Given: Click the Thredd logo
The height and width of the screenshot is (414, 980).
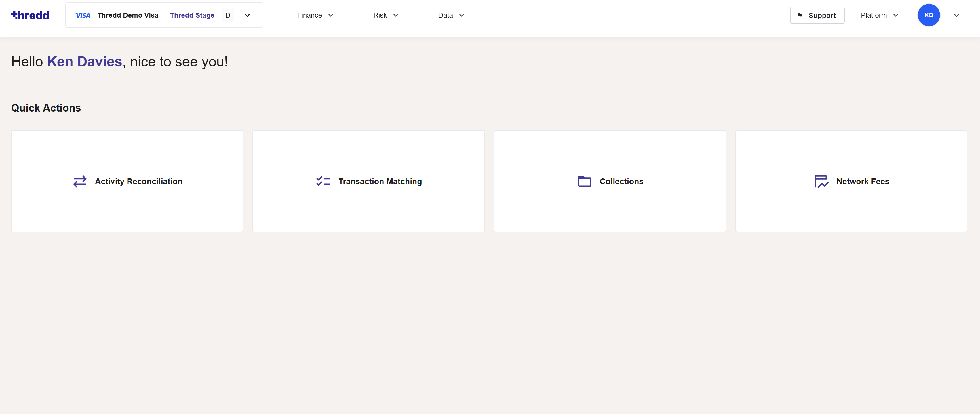Looking at the screenshot, I should pyautogui.click(x=30, y=15).
